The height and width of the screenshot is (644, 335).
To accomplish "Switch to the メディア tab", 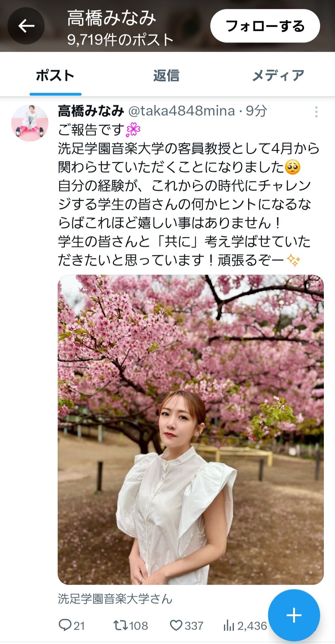I will click(x=278, y=75).
